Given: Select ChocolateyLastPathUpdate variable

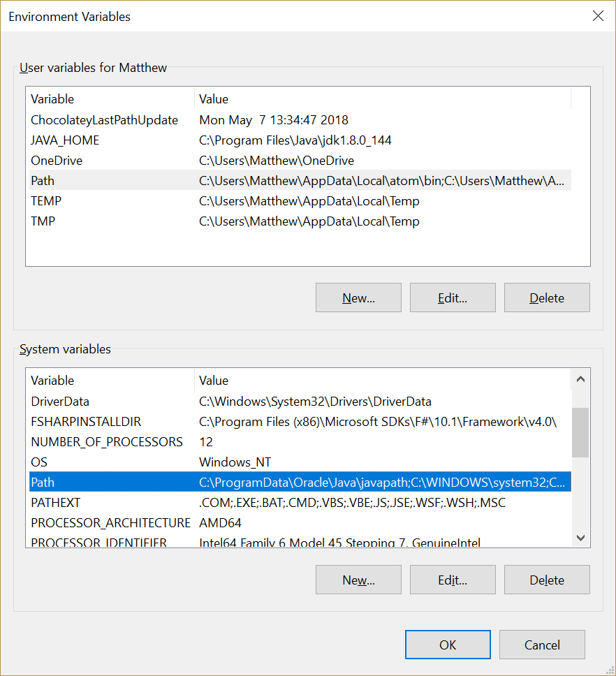Looking at the screenshot, I should 104,120.
